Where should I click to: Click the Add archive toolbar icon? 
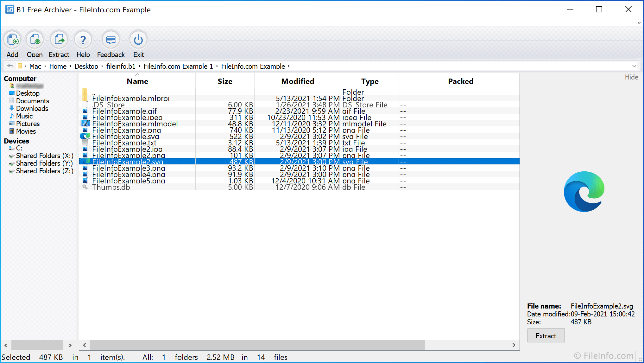[12, 40]
